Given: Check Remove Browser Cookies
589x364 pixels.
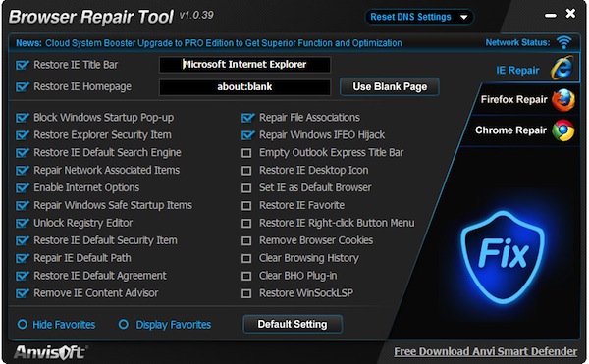Looking at the screenshot, I should [246, 241].
